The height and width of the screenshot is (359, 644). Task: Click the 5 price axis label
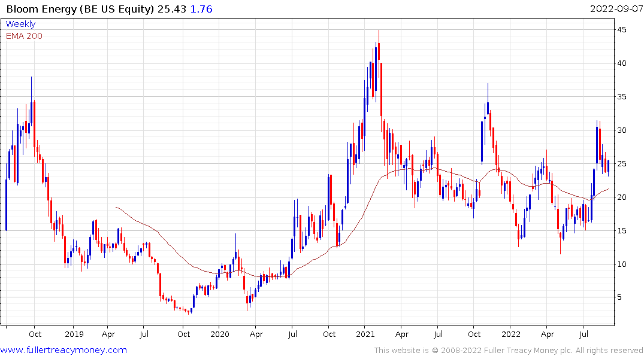619,297
